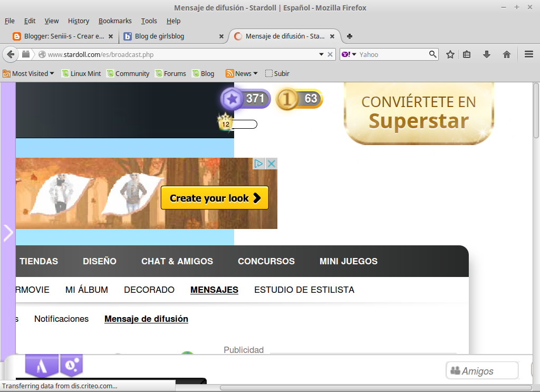Expand Most Visited bookmarks folder

28,73
